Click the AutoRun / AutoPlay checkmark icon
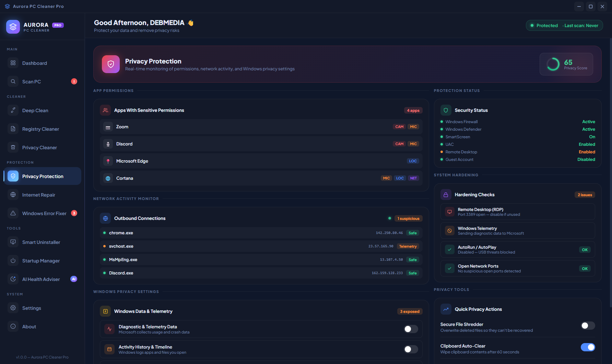The image size is (612, 364). pyautogui.click(x=449, y=249)
